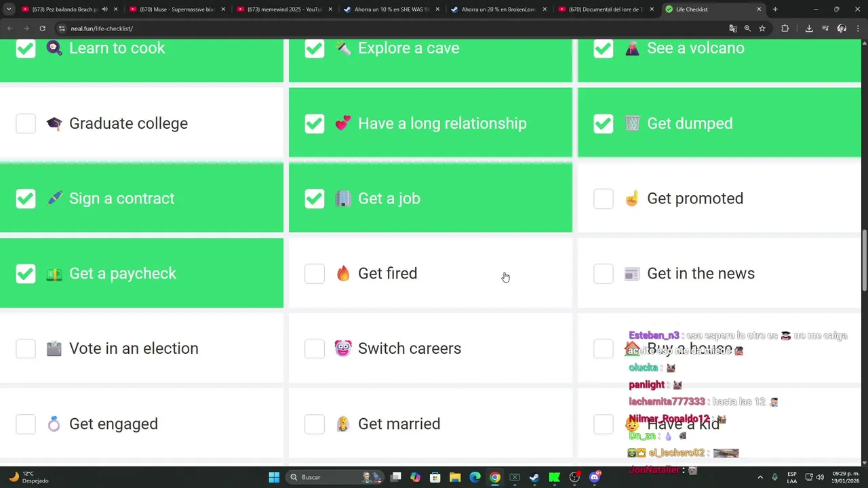
Task: Uncheck the Sign a contract checkbox
Action: tap(26, 199)
